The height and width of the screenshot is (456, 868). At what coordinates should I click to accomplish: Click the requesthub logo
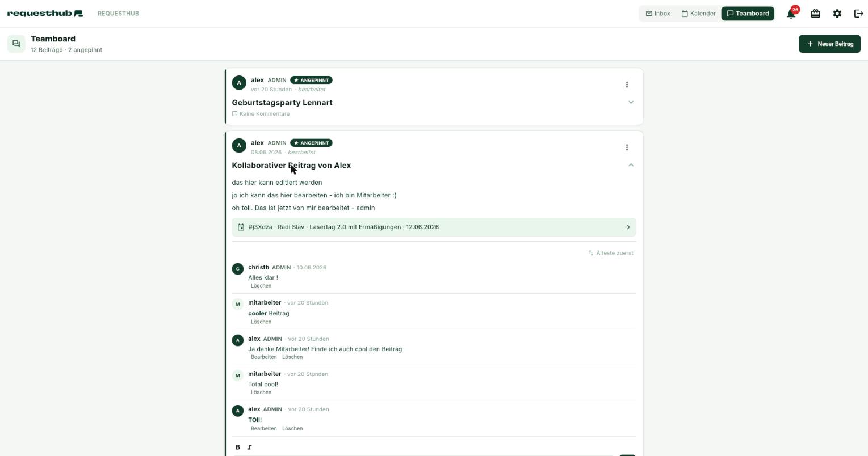pyautogui.click(x=45, y=13)
